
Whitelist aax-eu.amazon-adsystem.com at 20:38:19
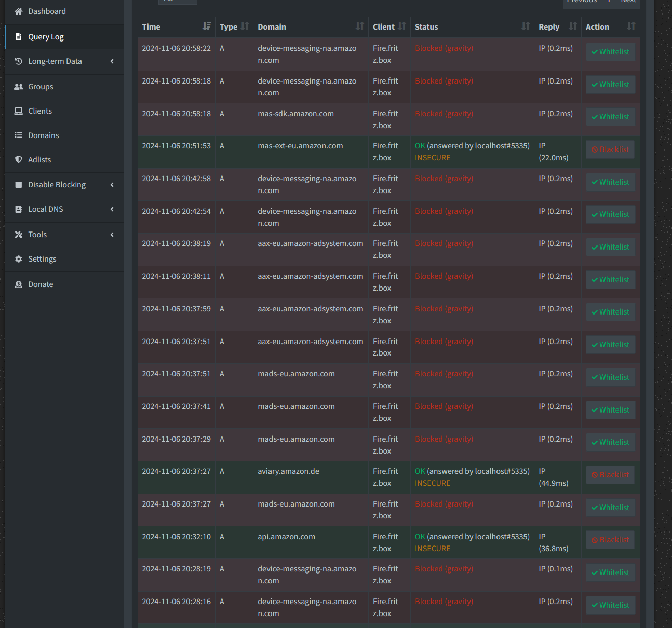610,247
